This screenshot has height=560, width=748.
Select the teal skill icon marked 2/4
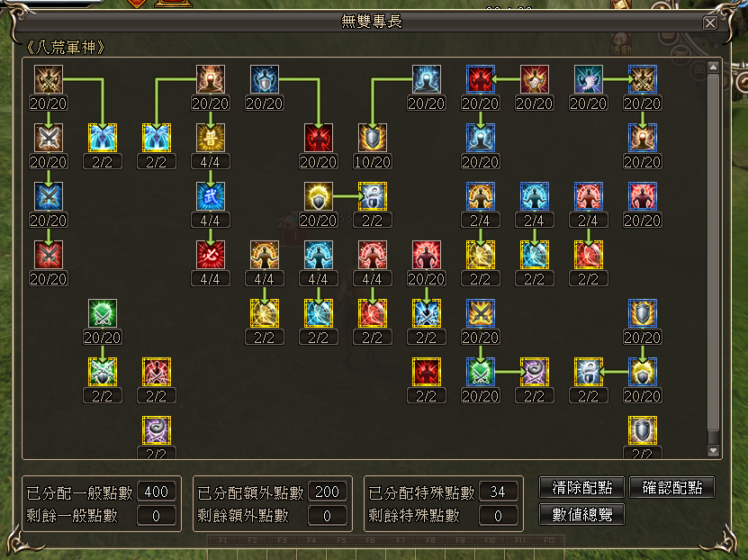click(x=534, y=195)
